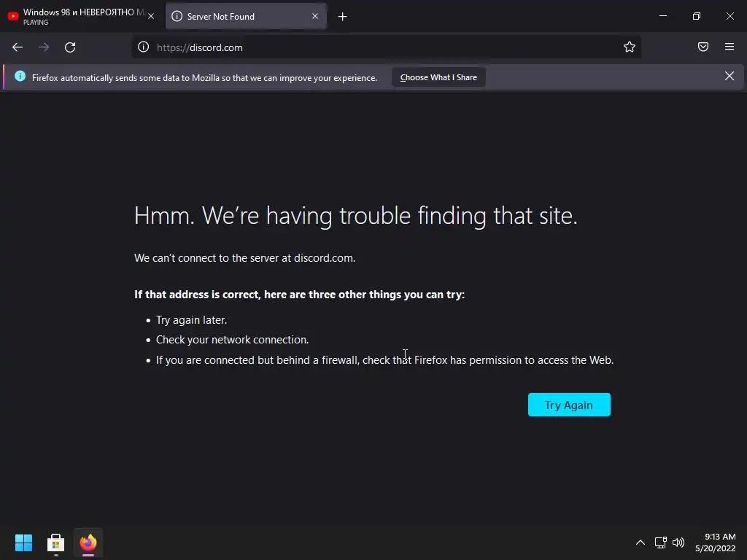Screen dimensions: 747x560
Task: Click text 'We can't connect to the server'
Action: [244, 257]
